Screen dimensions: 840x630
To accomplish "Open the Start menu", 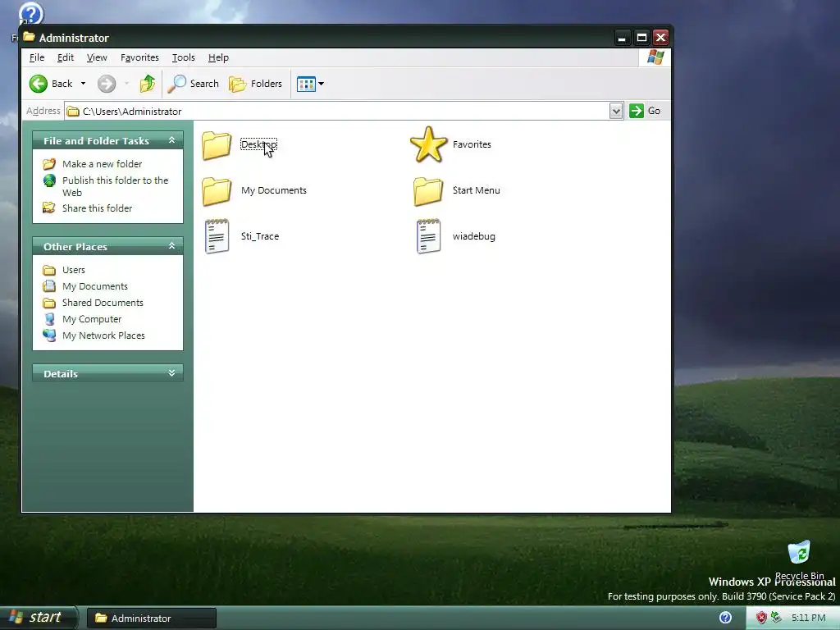I will [39, 618].
